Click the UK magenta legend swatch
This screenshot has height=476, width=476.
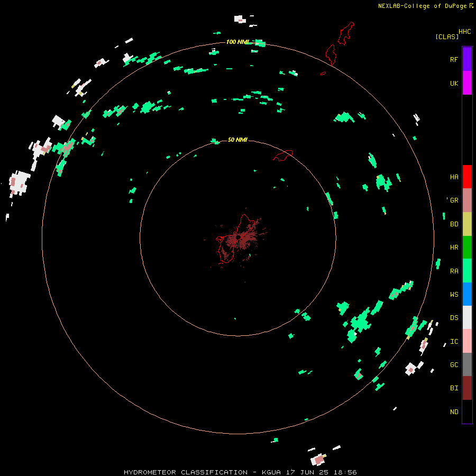pyautogui.click(x=467, y=83)
